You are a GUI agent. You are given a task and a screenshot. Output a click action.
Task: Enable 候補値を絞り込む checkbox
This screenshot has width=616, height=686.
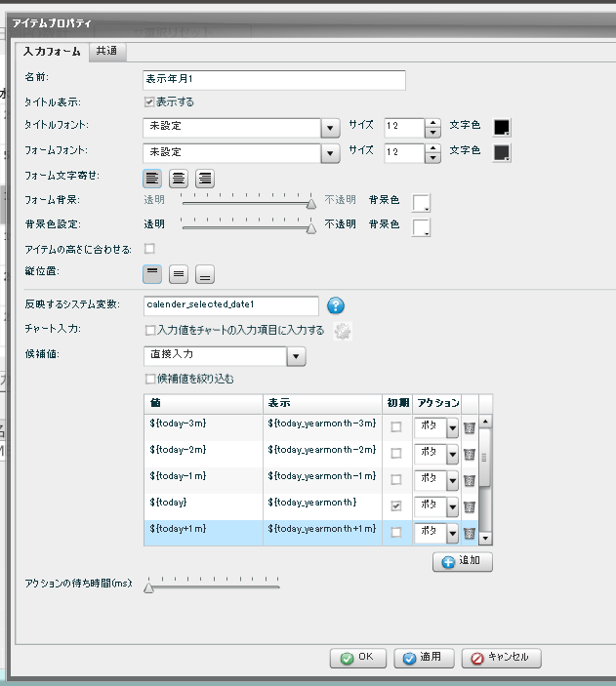[150, 379]
